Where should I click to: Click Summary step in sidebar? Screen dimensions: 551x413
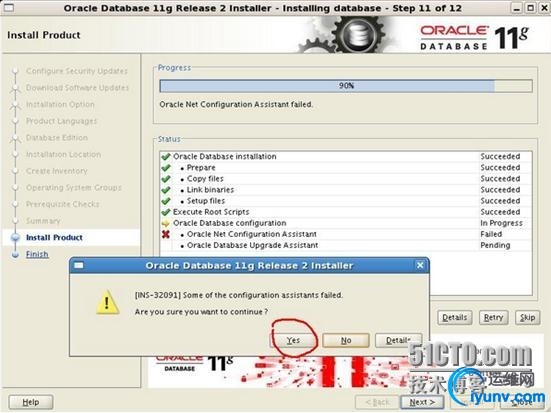pyautogui.click(x=43, y=221)
